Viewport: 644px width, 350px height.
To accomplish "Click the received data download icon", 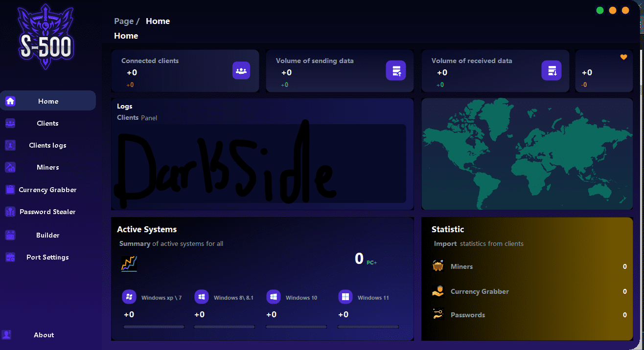I will (552, 71).
